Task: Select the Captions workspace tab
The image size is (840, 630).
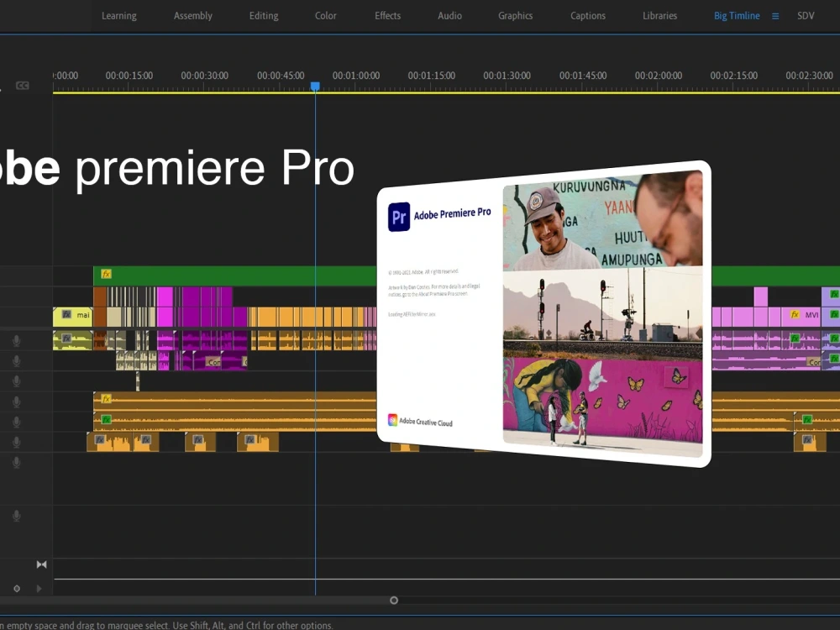Action: click(x=588, y=15)
